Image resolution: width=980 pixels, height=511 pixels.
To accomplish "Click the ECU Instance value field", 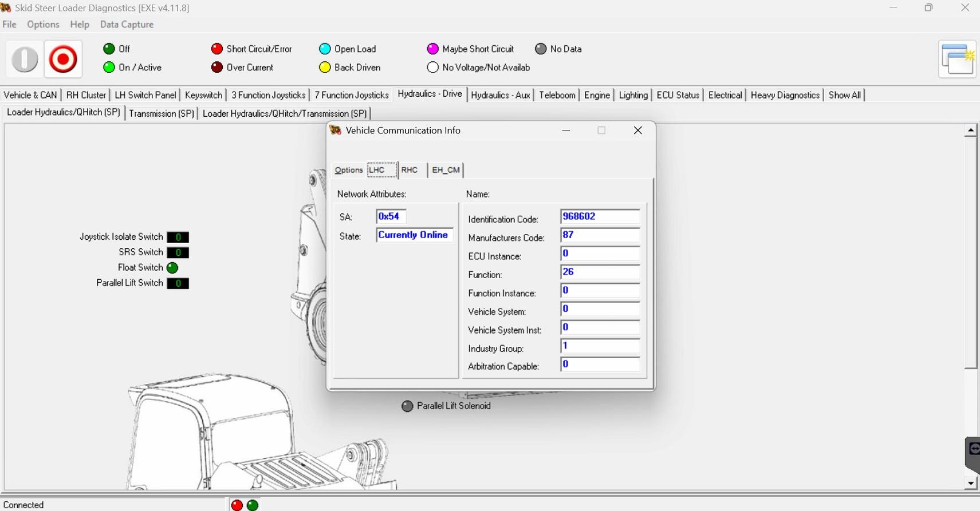I will (x=600, y=253).
